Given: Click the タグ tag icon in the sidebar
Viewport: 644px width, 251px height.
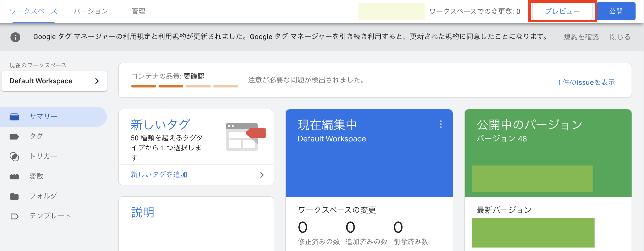Looking at the screenshot, I should click(14, 137).
